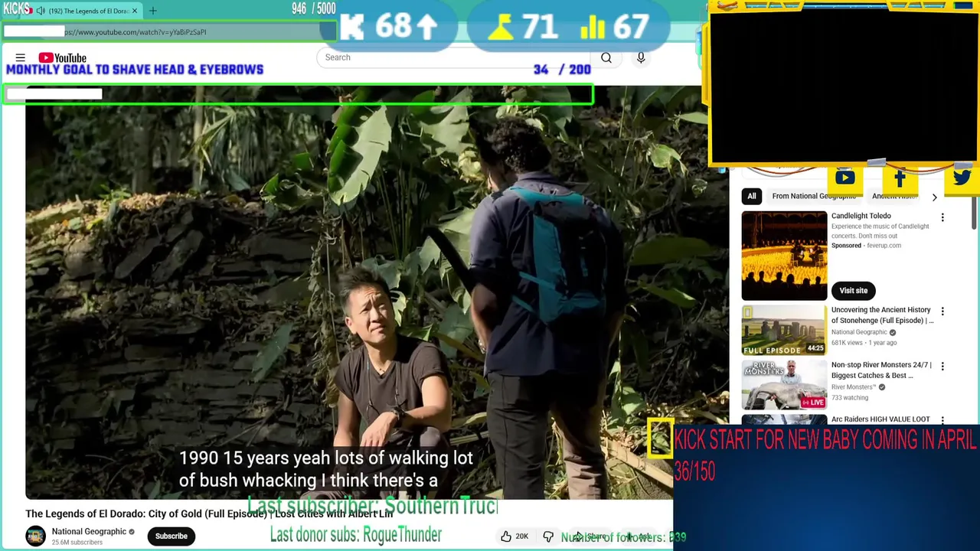Select the From National Geographic chip
The image size is (980, 551).
[x=814, y=197]
